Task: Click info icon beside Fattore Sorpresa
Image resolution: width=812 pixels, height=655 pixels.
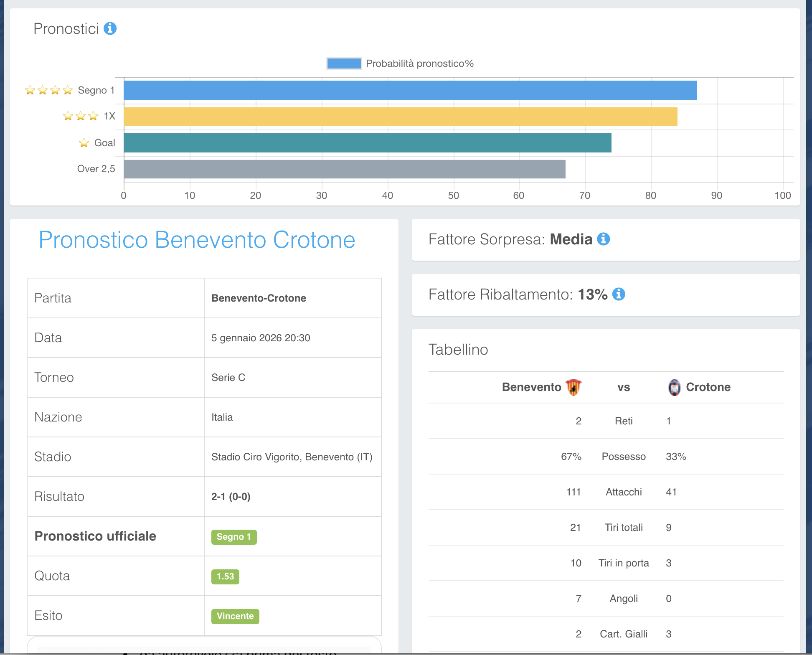Action: [x=603, y=239]
